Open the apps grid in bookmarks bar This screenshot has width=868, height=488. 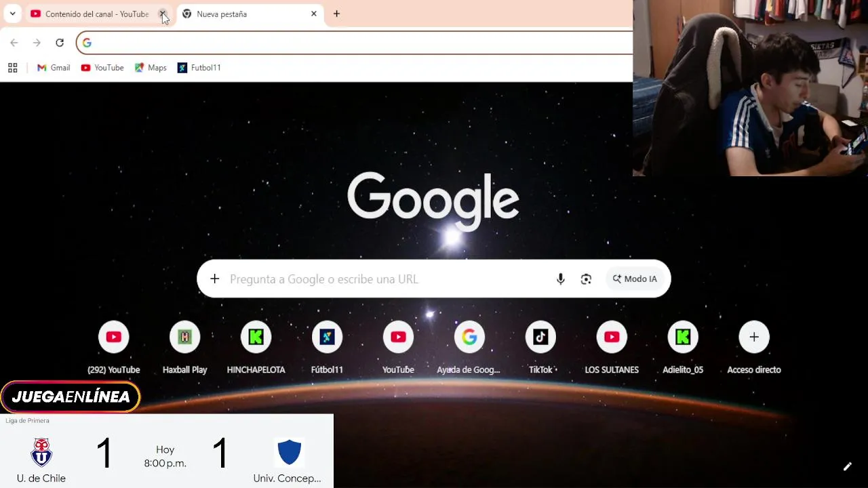click(12, 68)
